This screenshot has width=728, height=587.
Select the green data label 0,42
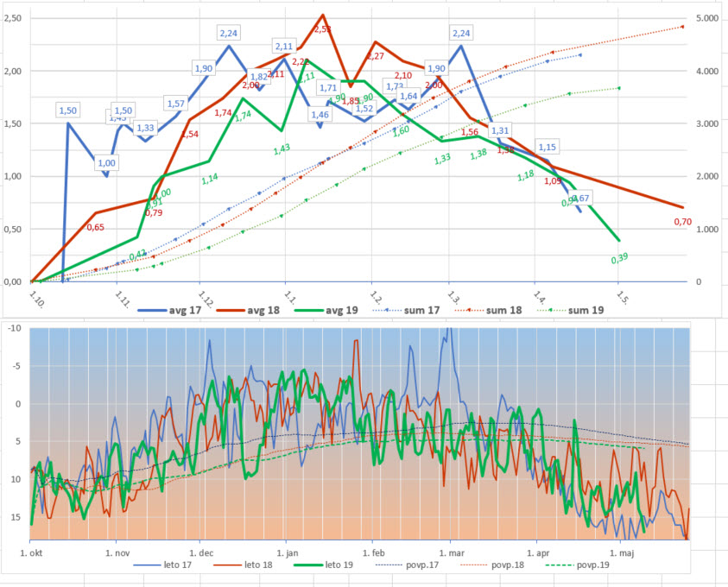pos(138,255)
